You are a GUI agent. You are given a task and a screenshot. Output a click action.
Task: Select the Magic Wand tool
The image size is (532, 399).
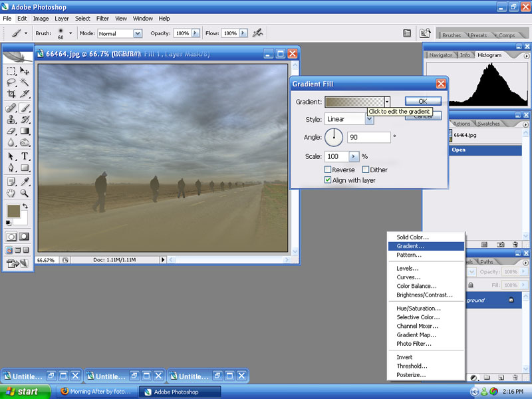point(25,82)
